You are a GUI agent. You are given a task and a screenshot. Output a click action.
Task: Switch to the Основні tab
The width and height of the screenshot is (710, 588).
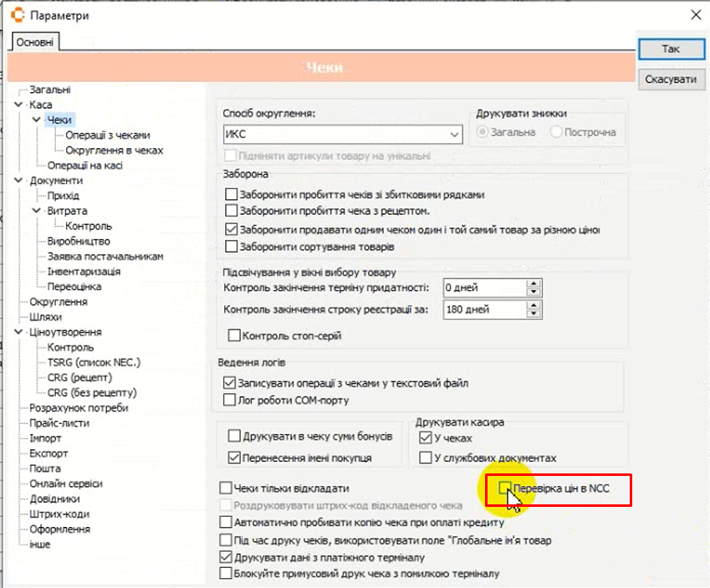(34, 42)
